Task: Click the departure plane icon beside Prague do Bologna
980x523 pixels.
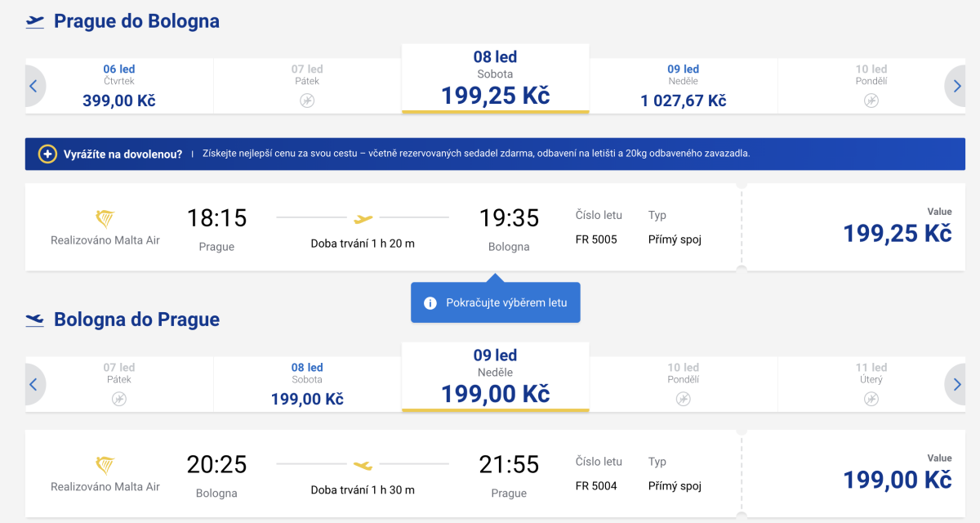Action: [34, 22]
